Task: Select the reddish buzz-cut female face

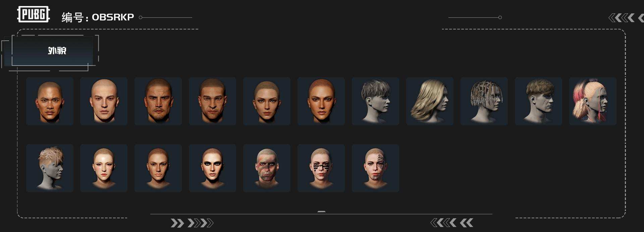Action: [321, 101]
